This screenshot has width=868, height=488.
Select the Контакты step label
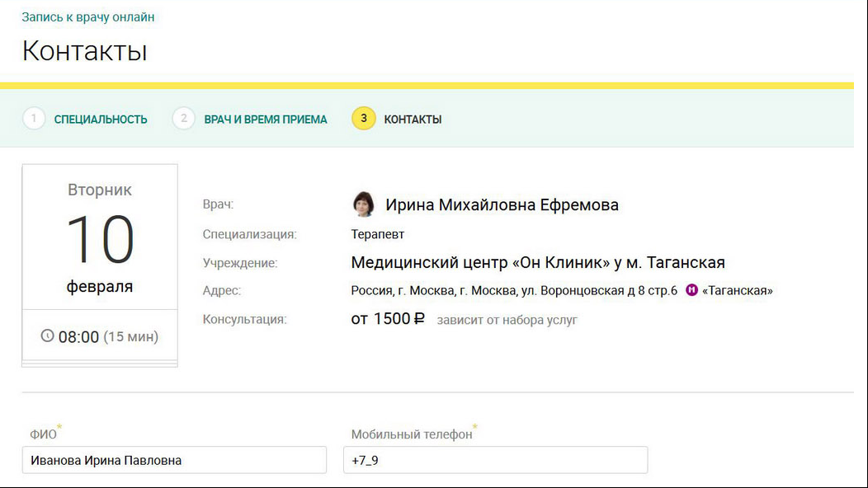tap(413, 120)
